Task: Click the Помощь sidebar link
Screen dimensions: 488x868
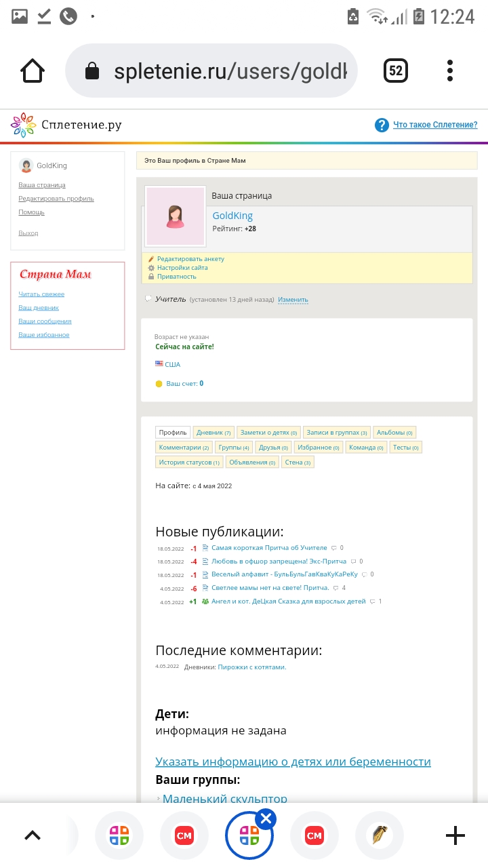Action: pos(31,212)
